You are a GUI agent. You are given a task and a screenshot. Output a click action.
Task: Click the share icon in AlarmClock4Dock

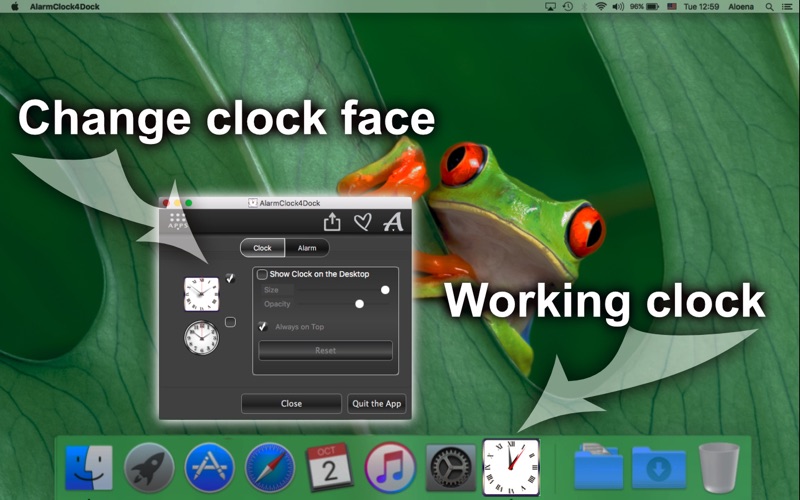tap(333, 222)
